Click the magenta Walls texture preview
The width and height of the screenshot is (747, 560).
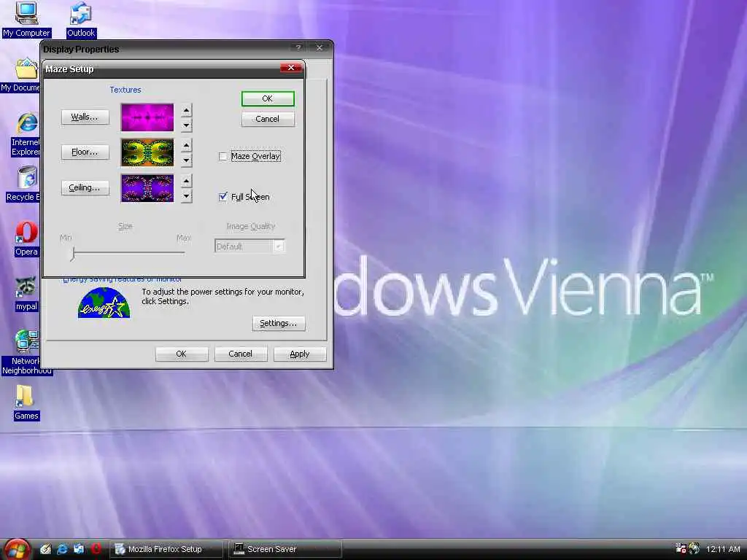point(147,117)
